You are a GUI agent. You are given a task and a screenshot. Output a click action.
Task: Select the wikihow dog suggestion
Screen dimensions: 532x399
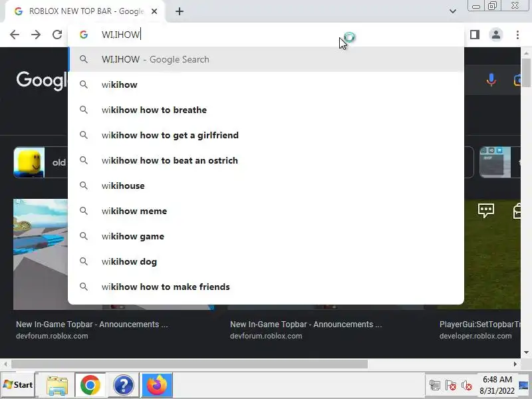266,261
